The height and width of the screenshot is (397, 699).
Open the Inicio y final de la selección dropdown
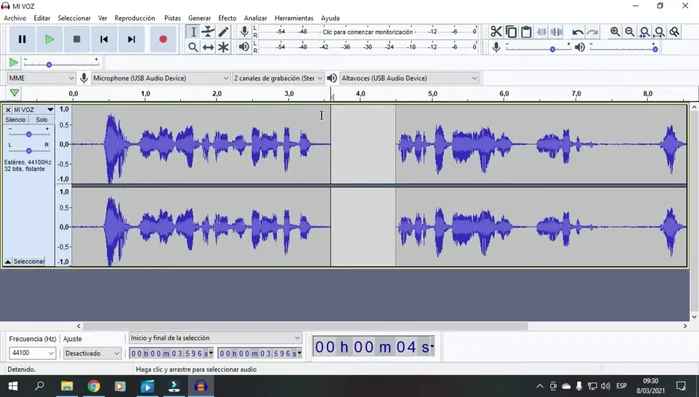[x=215, y=338]
